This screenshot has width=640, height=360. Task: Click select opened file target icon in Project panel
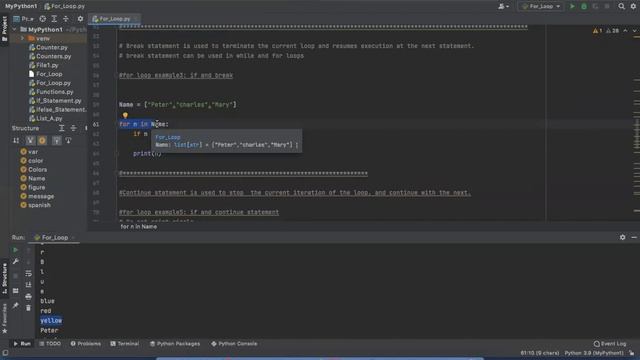pyautogui.click(x=42, y=19)
